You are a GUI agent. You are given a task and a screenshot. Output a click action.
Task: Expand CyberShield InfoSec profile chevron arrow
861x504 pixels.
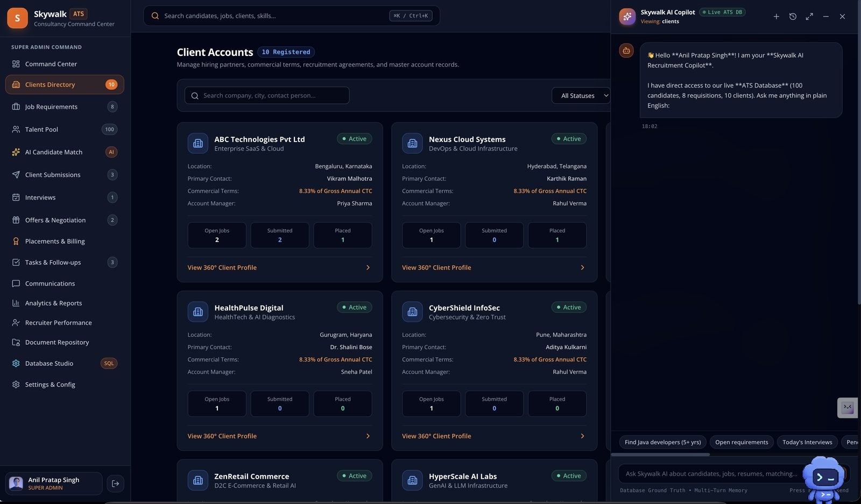tap(582, 436)
